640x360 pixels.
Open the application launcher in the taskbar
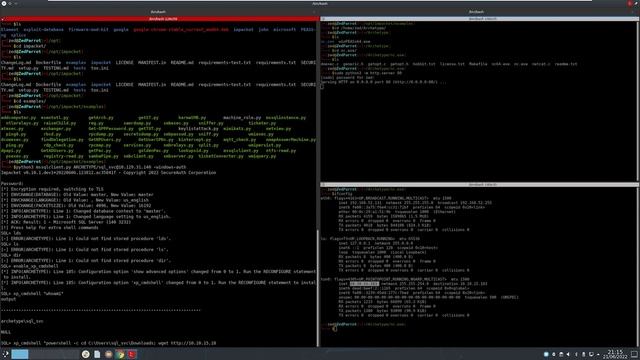point(5,354)
